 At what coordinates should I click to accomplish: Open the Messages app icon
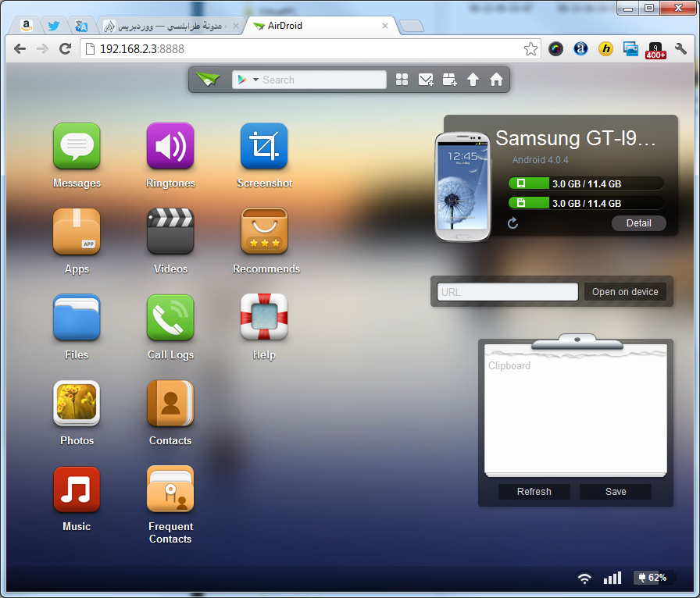pyautogui.click(x=77, y=146)
